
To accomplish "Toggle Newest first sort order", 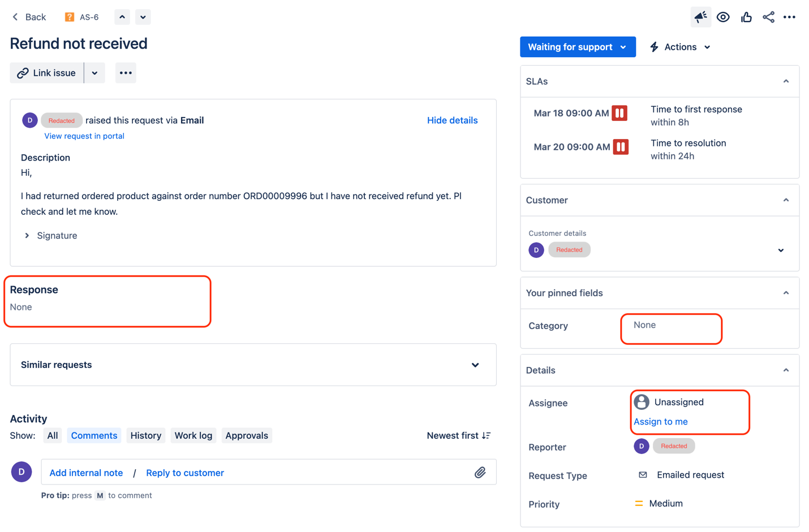I will click(459, 435).
